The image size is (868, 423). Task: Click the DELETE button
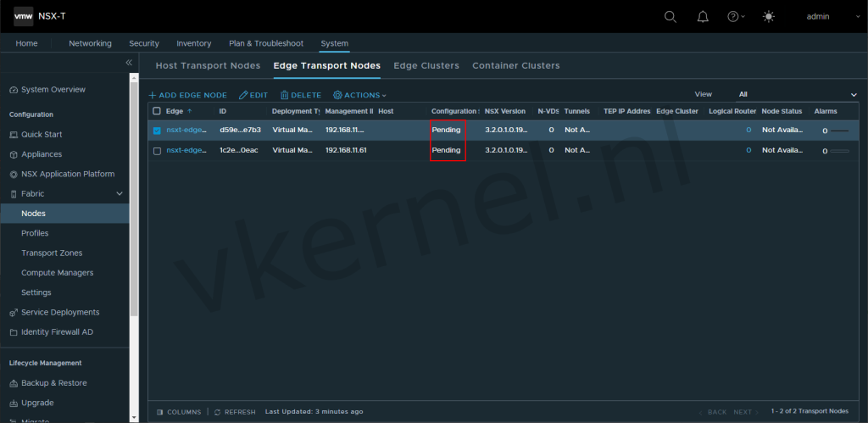(x=301, y=95)
